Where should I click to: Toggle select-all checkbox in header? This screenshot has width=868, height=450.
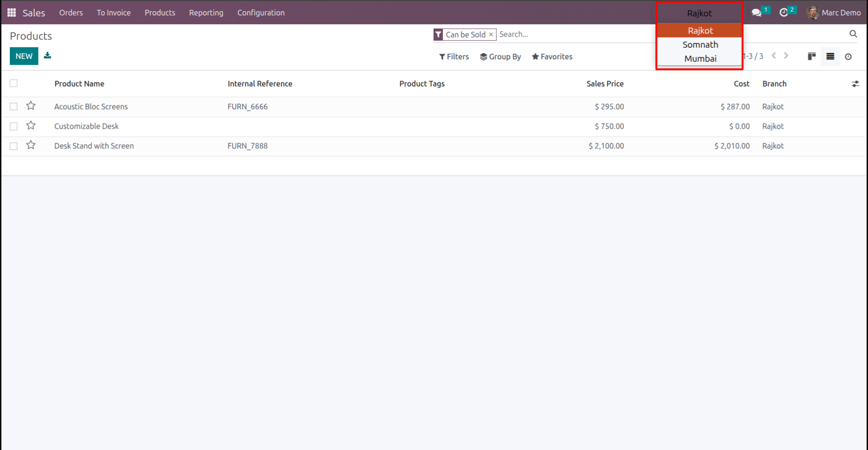coord(14,83)
